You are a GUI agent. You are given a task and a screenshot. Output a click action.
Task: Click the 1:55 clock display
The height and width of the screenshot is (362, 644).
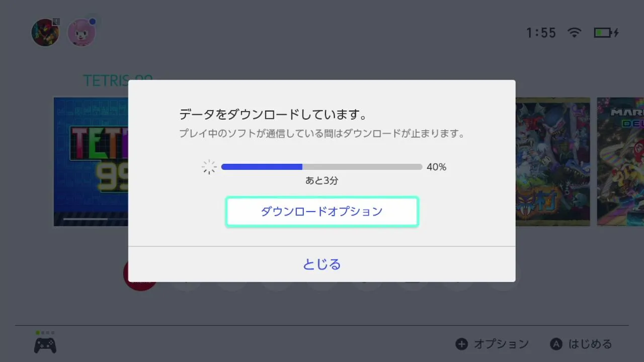541,33
